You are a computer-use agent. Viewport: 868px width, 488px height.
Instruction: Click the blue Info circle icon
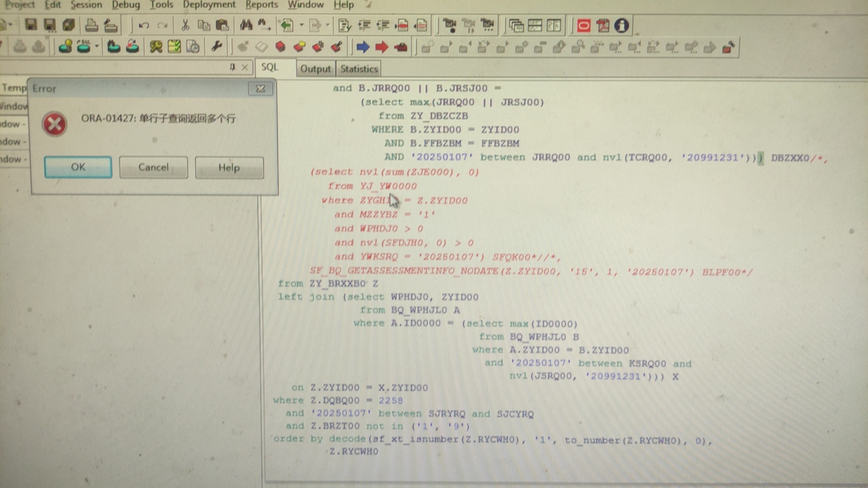622,25
